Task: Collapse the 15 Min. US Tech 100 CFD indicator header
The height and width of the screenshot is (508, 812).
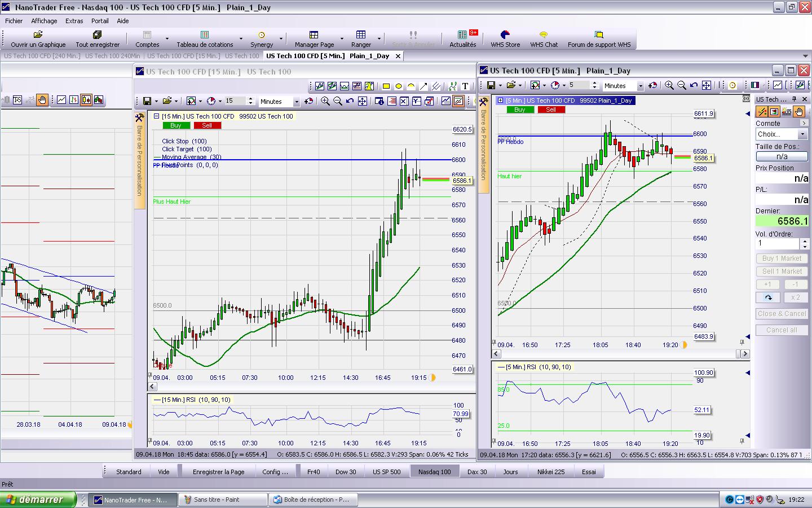Action: point(156,116)
